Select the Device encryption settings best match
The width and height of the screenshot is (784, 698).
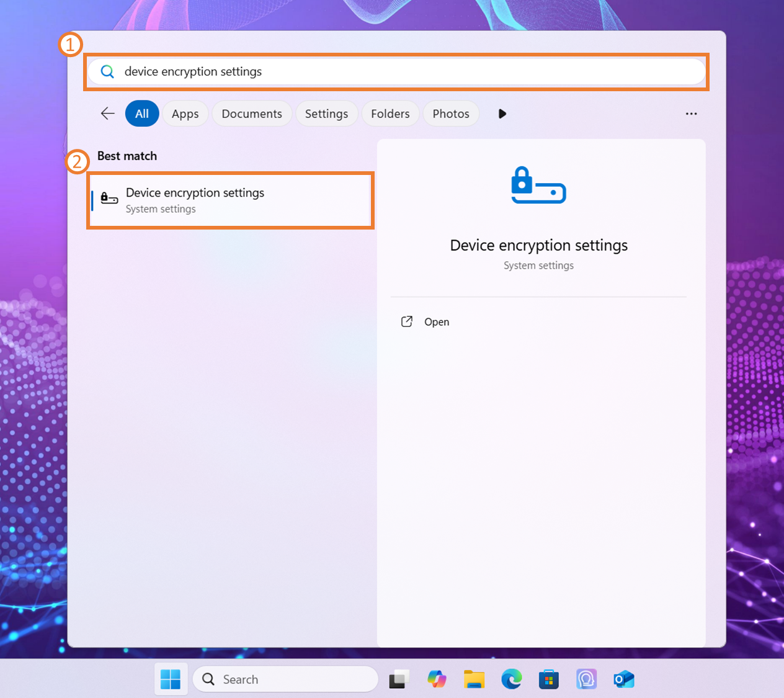click(230, 200)
